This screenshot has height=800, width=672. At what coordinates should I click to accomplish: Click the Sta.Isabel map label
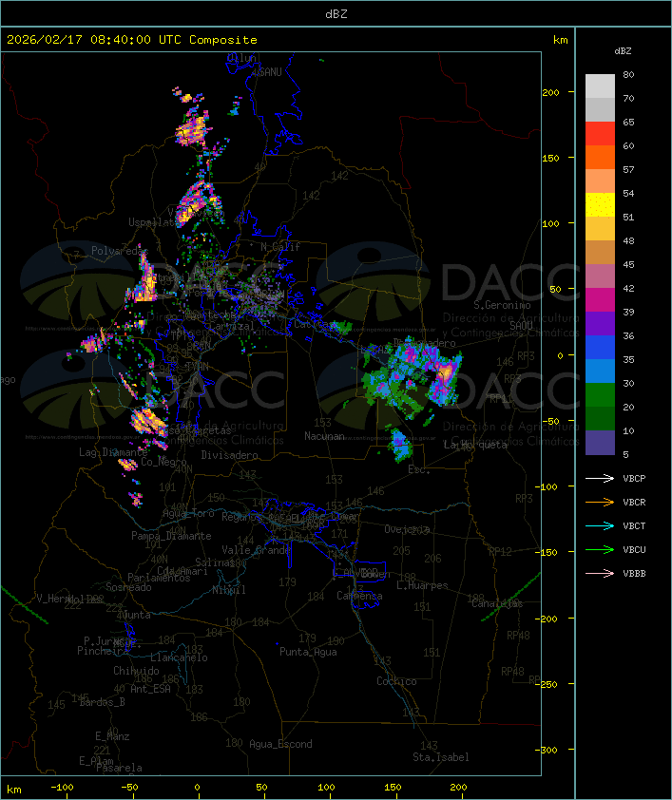click(441, 757)
